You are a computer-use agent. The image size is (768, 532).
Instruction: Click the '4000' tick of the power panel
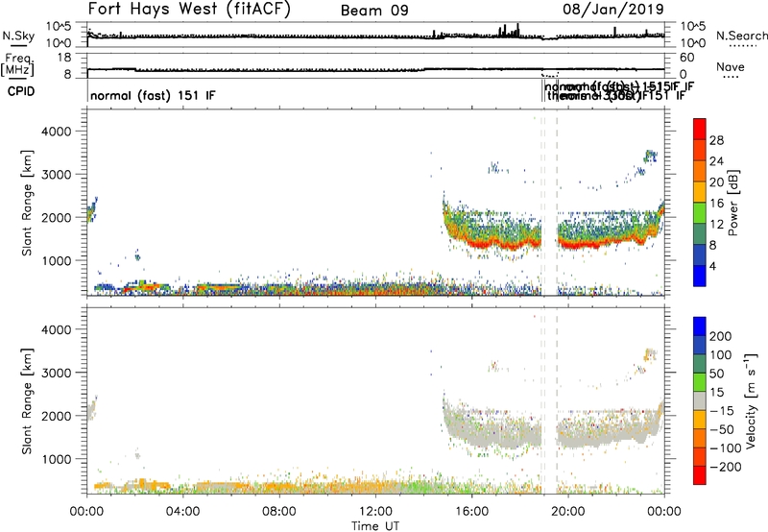pos(57,132)
